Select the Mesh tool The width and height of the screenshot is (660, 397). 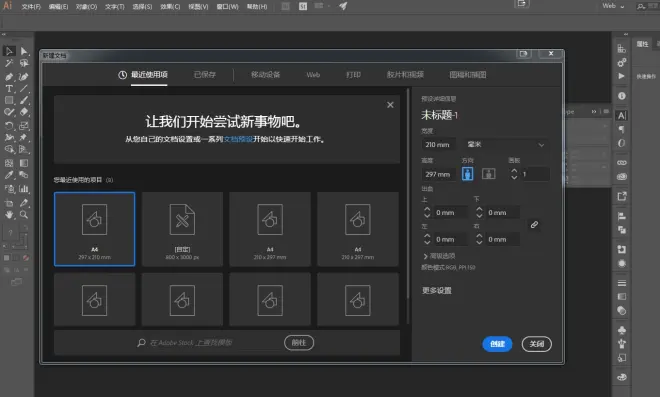(x=9, y=163)
